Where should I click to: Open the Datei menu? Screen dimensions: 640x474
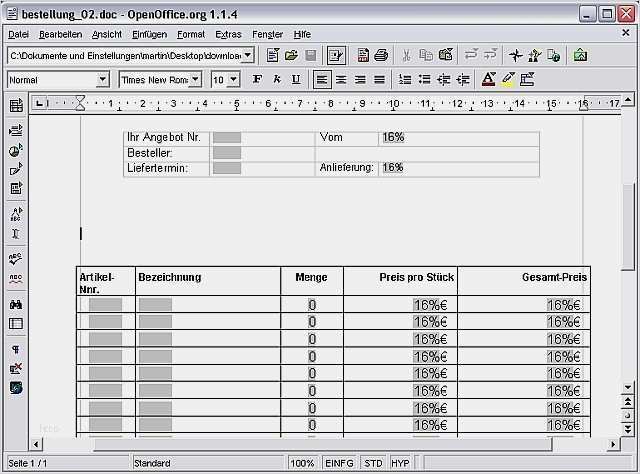(18, 34)
